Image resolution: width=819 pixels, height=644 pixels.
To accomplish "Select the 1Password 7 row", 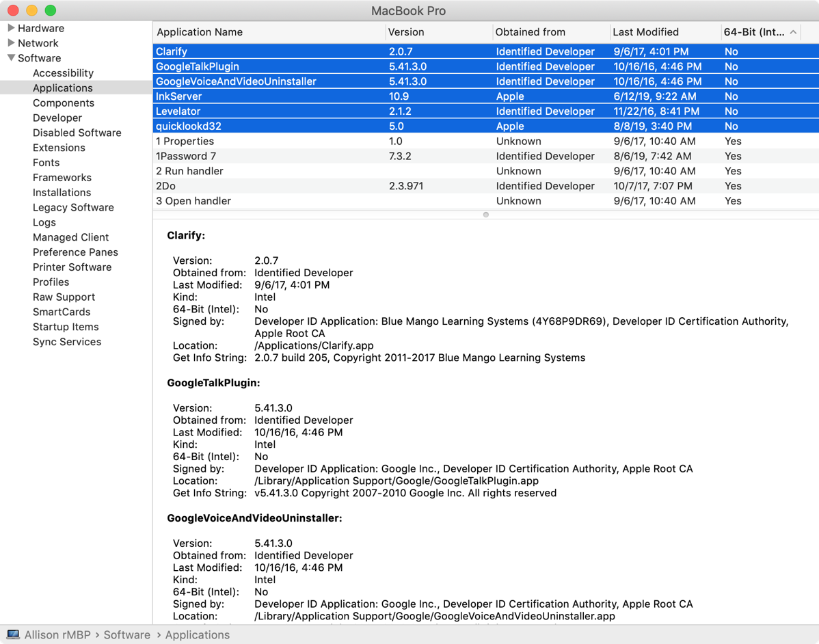I will [x=186, y=157].
